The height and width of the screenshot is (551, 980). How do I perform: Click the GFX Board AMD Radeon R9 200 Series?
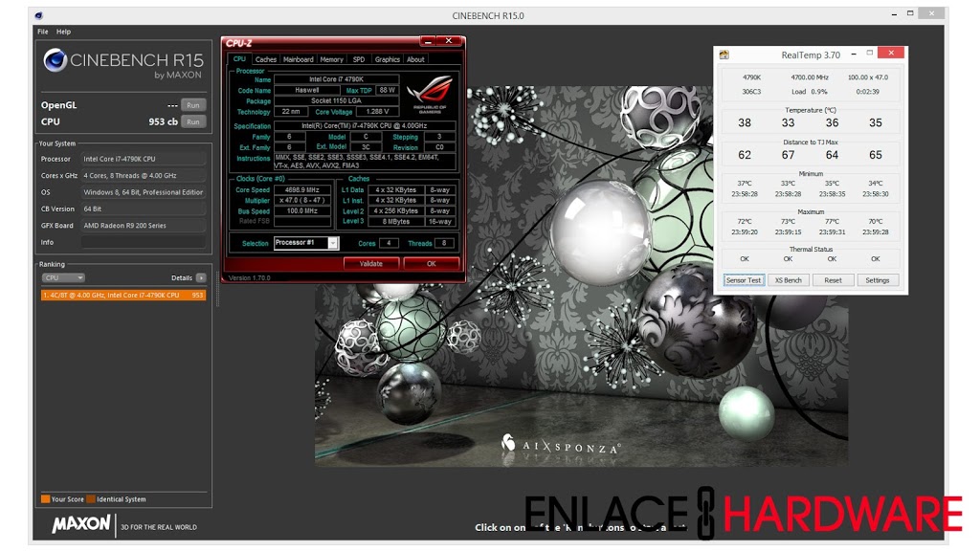click(144, 226)
